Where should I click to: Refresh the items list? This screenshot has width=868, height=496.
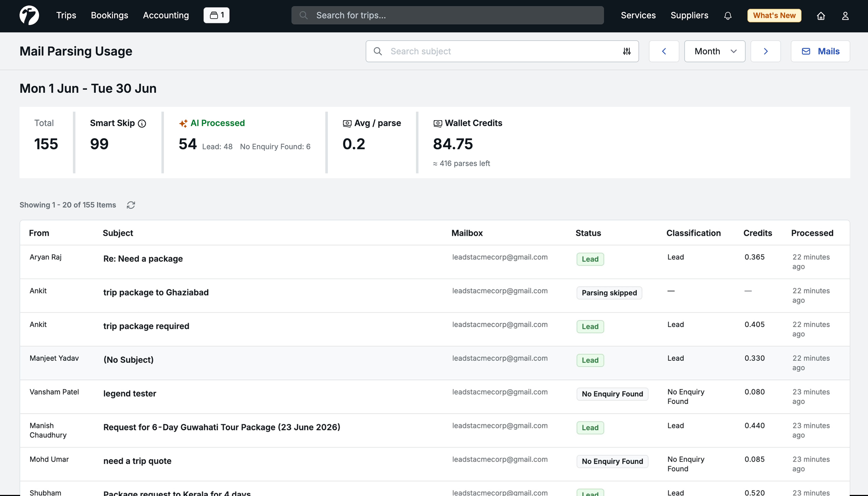pyautogui.click(x=131, y=205)
